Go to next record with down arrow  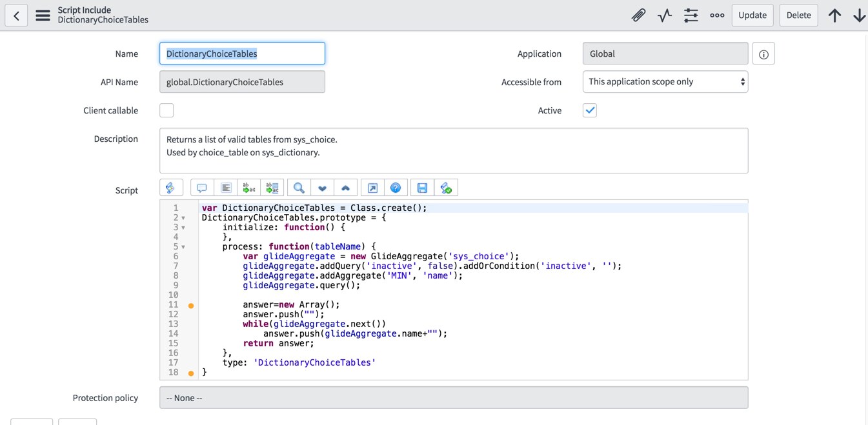[859, 15]
